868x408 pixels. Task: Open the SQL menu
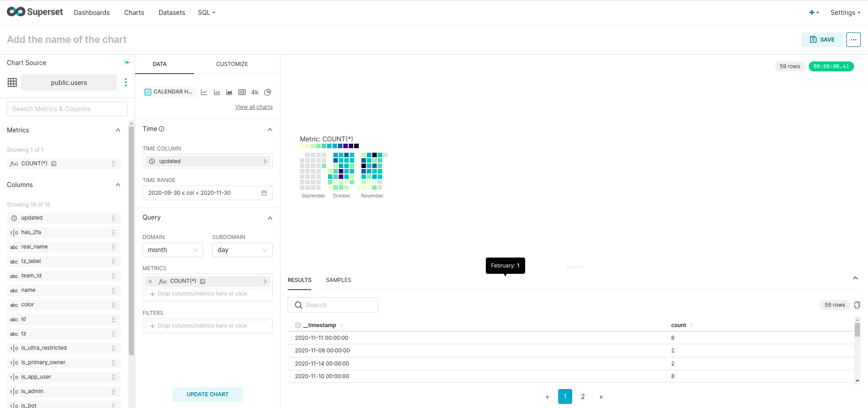pyautogui.click(x=206, y=13)
